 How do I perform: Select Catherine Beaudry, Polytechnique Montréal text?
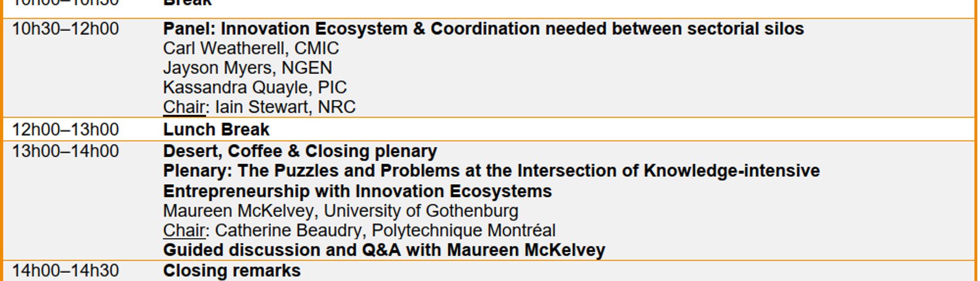[385, 231]
